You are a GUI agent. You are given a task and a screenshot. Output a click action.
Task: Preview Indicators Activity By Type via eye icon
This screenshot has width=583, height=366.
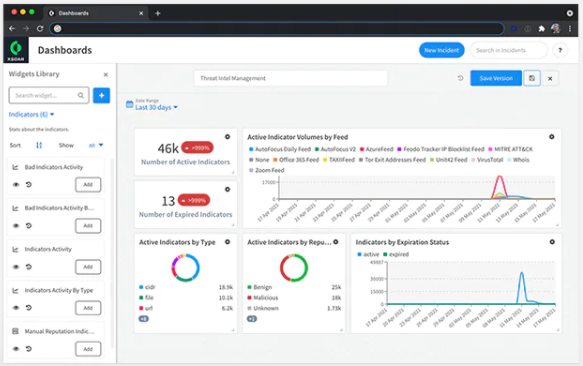(x=16, y=308)
